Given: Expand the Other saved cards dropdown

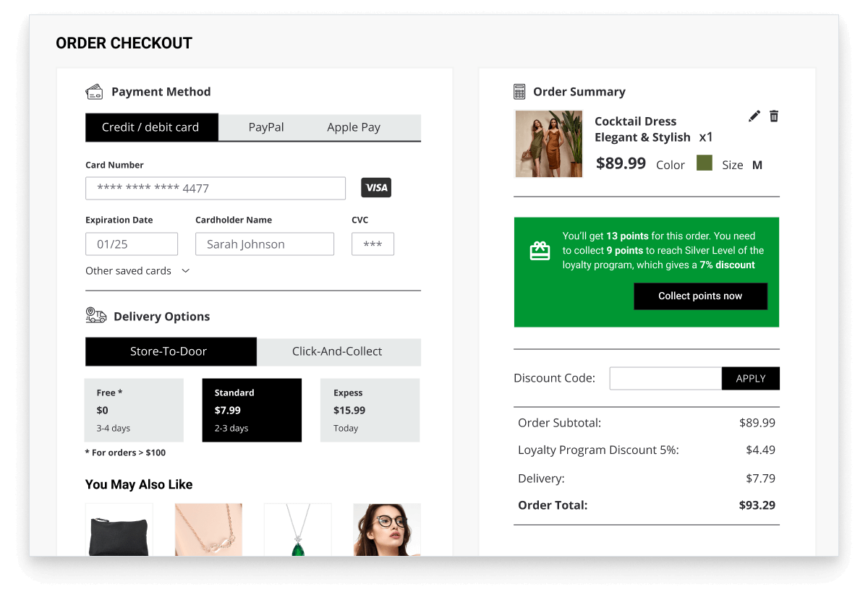Looking at the screenshot, I should 137,271.
